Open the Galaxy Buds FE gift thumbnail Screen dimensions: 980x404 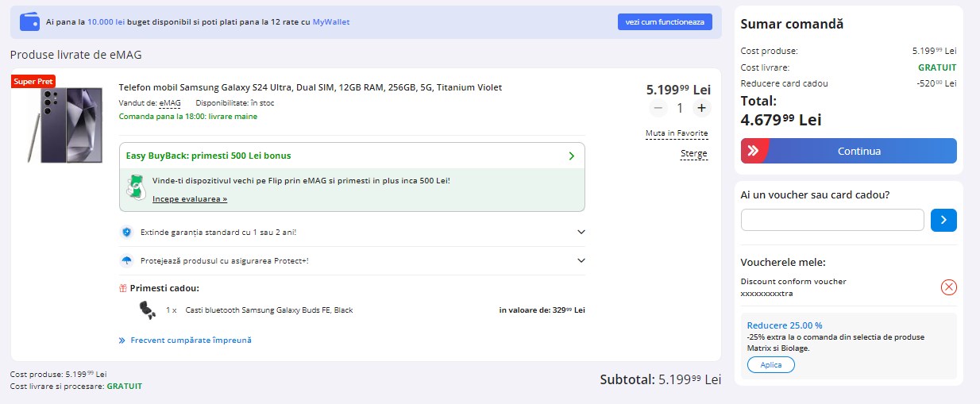tap(147, 310)
